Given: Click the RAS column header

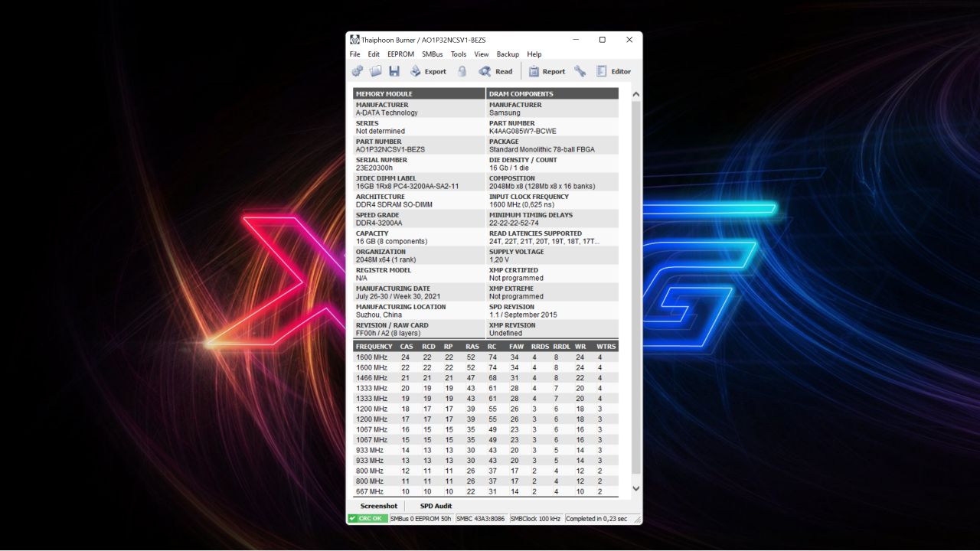Looking at the screenshot, I should coord(472,347).
